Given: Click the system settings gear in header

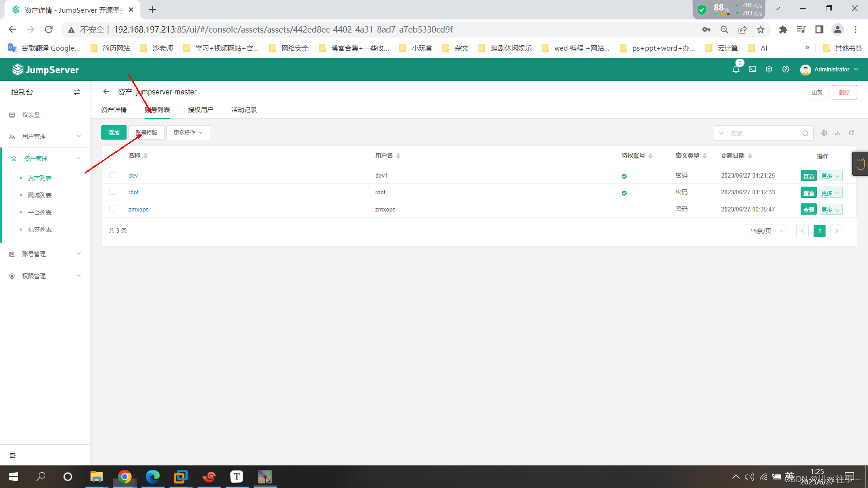Looking at the screenshot, I should (x=769, y=69).
